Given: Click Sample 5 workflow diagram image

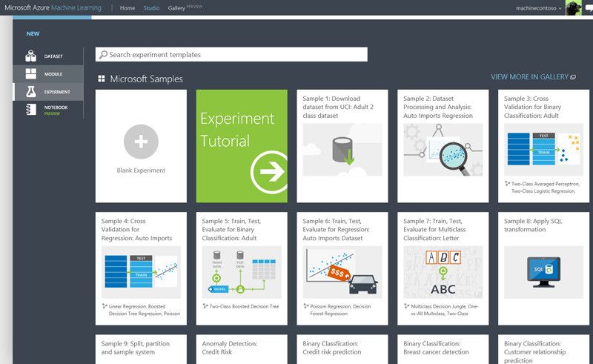Looking at the screenshot, I should (x=242, y=272).
